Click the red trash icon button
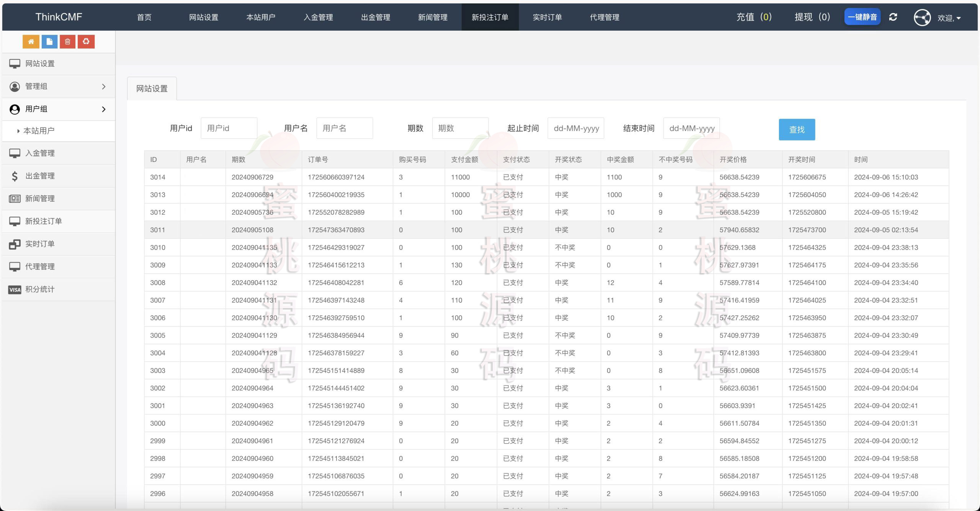The width and height of the screenshot is (980, 511). pyautogui.click(x=68, y=42)
